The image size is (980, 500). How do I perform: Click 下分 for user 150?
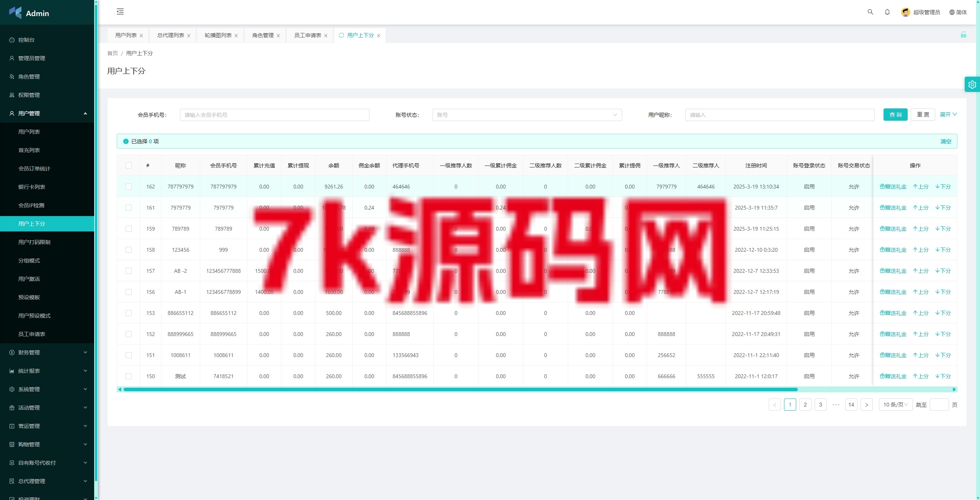click(943, 376)
